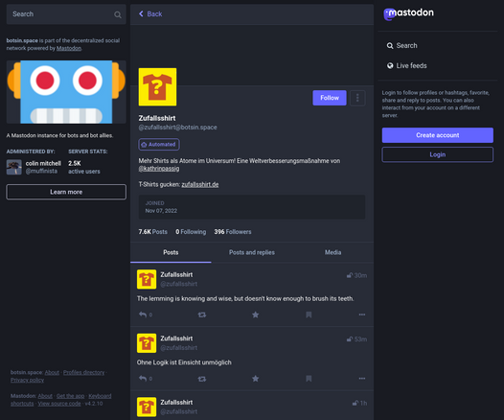Follow the Zufallsshirt account
This screenshot has height=420, width=504.
click(330, 98)
